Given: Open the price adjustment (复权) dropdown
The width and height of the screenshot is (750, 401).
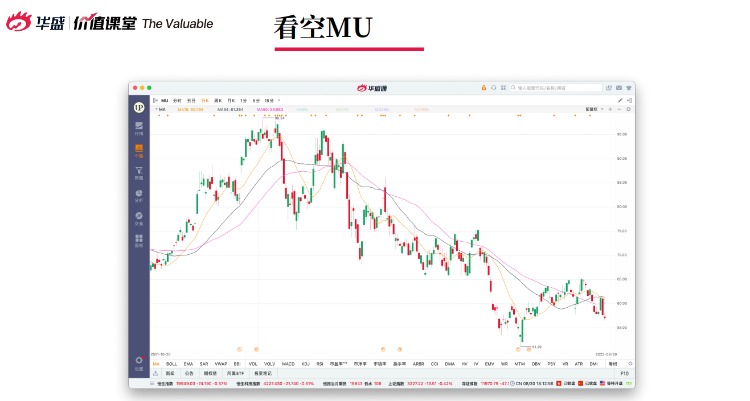Looking at the screenshot, I should pyautogui.click(x=594, y=109).
